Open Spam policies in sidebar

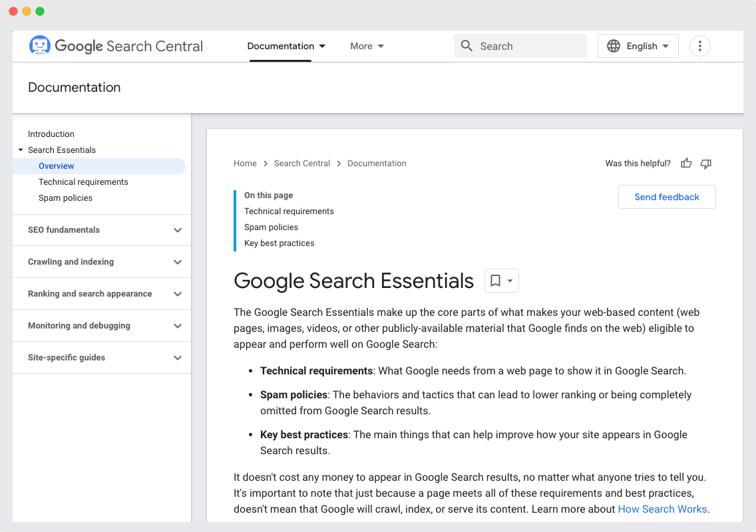65,198
